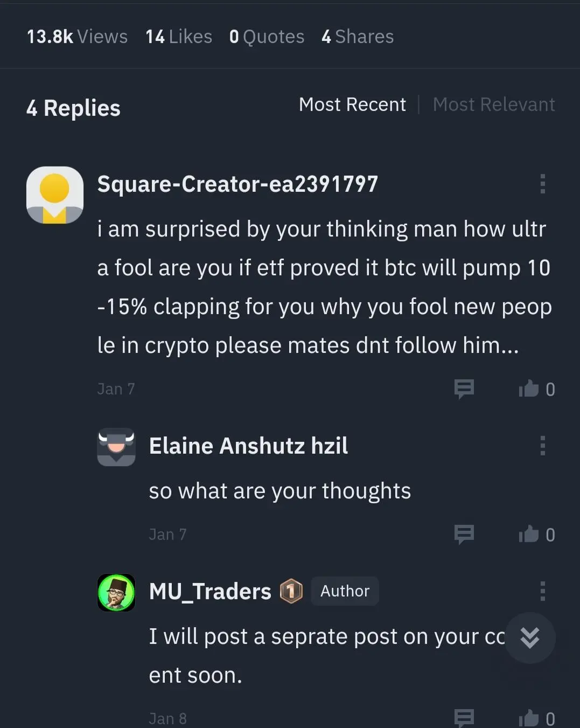Screen dimensions: 580x728
Task: Open options menu for Elaine Anshutz hzil reply
Action: coord(542,446)
